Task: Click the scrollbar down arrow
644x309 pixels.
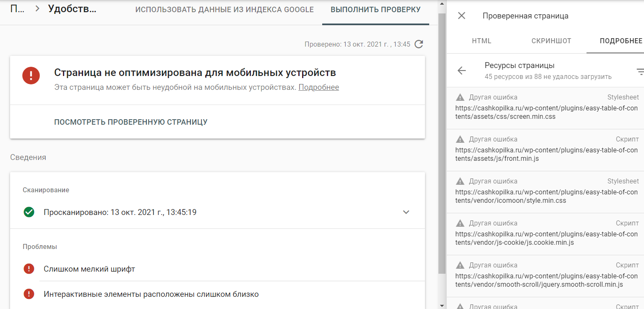Action: 441,305
